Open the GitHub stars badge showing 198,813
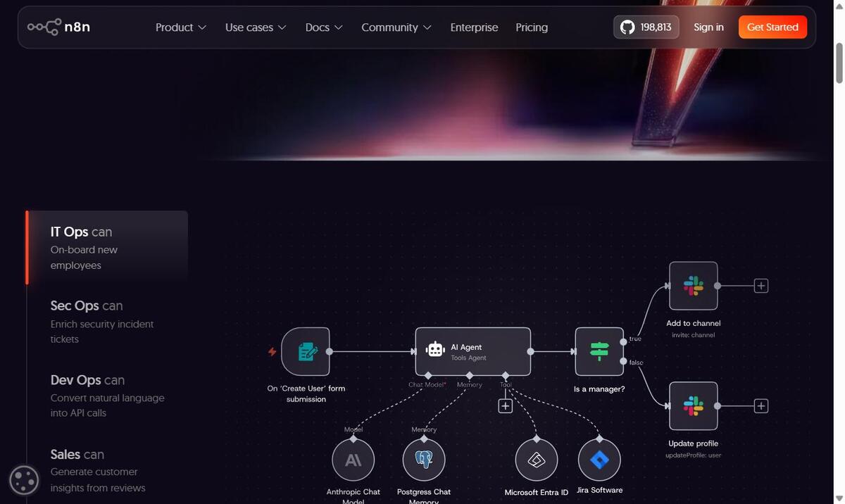845x504 pixels. pyautogui.click(x=646, y=27)
